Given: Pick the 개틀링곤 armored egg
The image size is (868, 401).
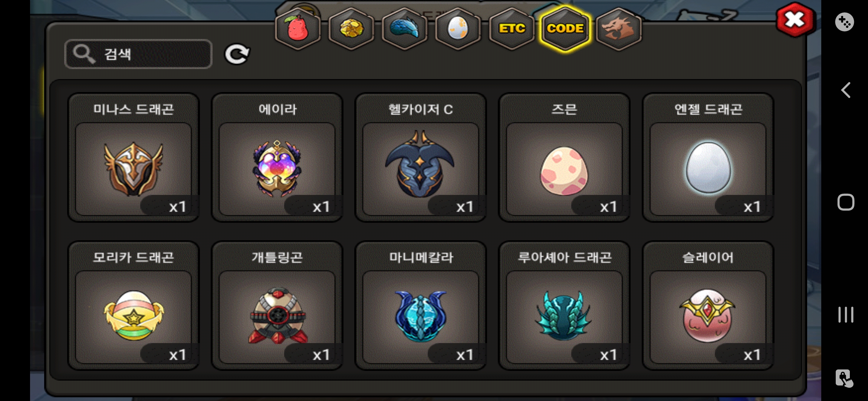Looking at the screenshot, I should coord(277,306).
